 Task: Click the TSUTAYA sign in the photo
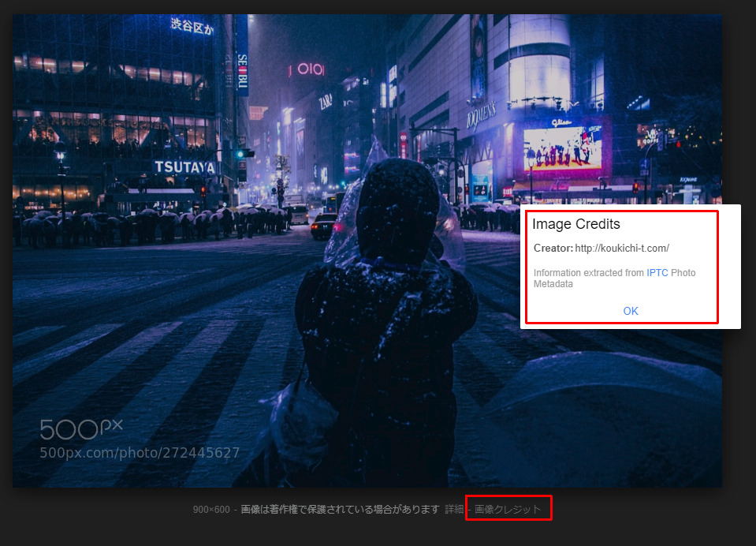tap(184, 167)
